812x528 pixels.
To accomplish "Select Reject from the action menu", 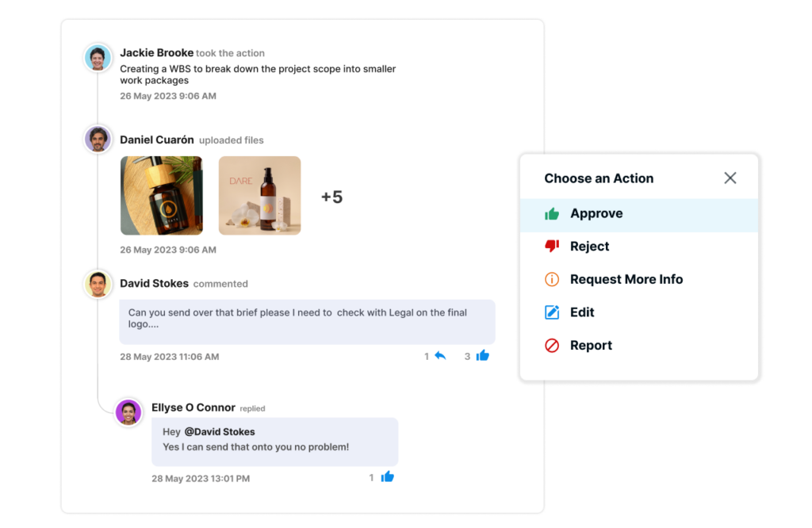I will pos(590,247).
